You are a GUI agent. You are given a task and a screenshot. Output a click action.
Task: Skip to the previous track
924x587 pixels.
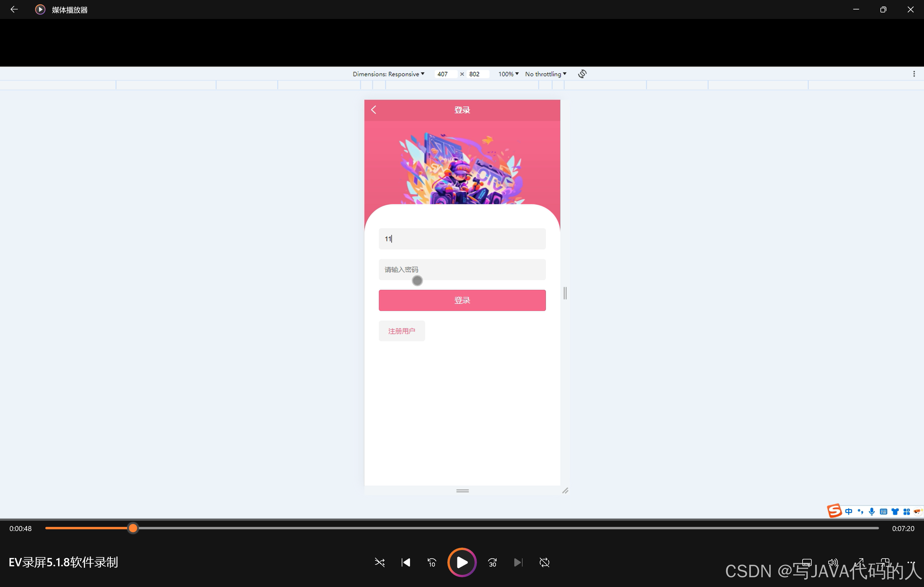point(406,562)
